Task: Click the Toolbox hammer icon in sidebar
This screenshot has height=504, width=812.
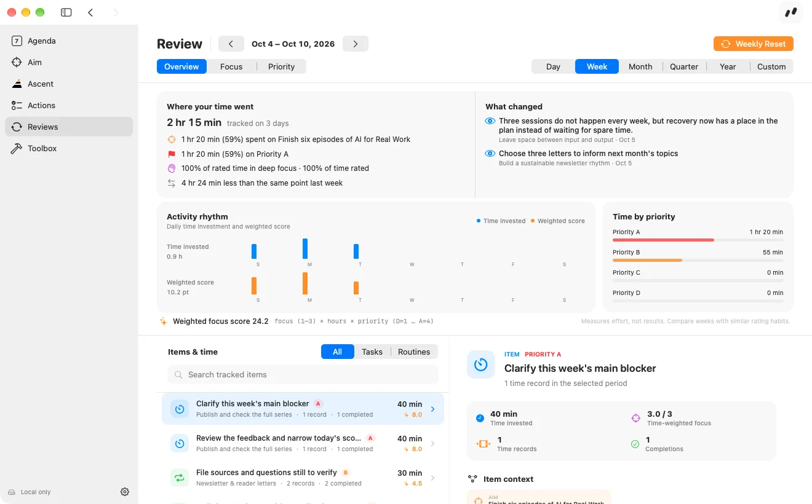Action: tap(17, 148)
